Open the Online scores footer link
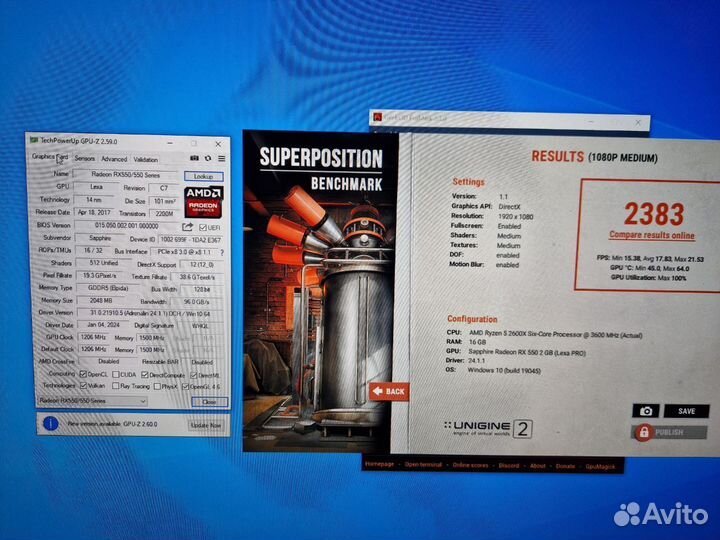Viewport: 720px width, 540px height. tap(470, 465)
